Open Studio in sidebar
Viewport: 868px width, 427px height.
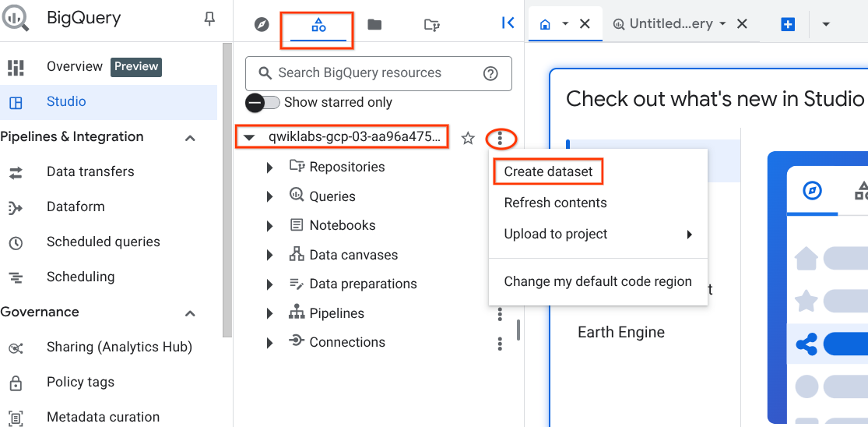click(x=108, y=102)
